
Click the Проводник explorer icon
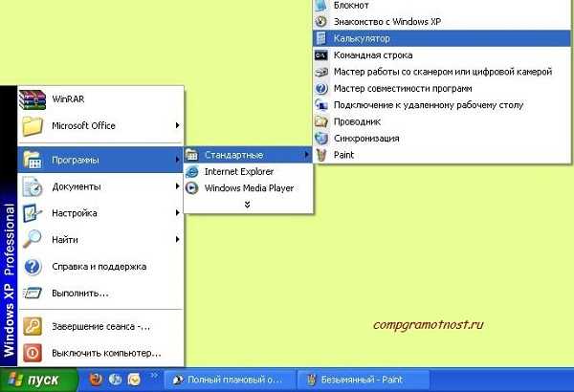(x=321, y=121)
